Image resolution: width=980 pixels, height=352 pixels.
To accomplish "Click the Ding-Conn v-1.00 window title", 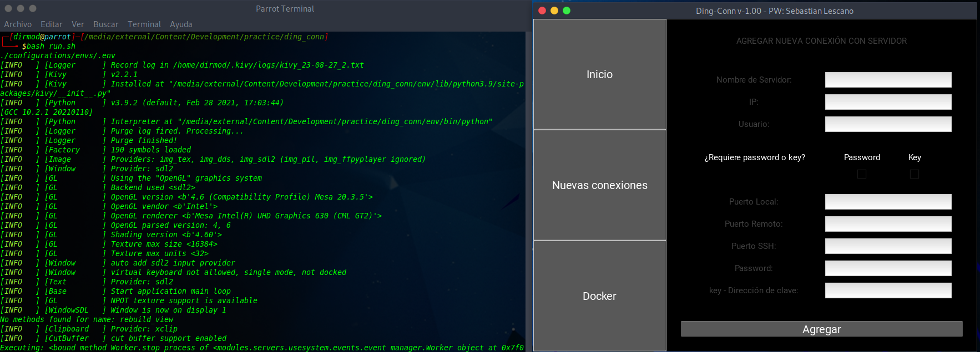I will click(775, 11).
